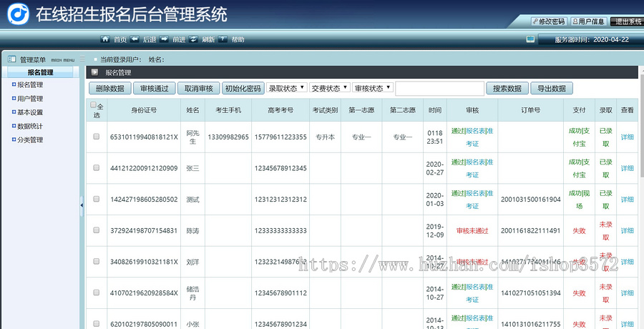The image size is (644, 329).
Task: Click the 前进 navigation item
Action: pyautogui.click(x=179, y=39)
